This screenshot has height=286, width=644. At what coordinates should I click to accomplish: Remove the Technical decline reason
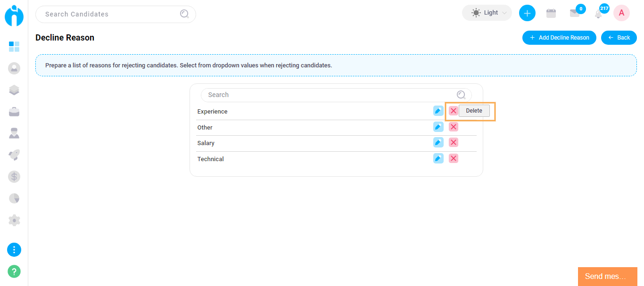click(x=453, y=158)
